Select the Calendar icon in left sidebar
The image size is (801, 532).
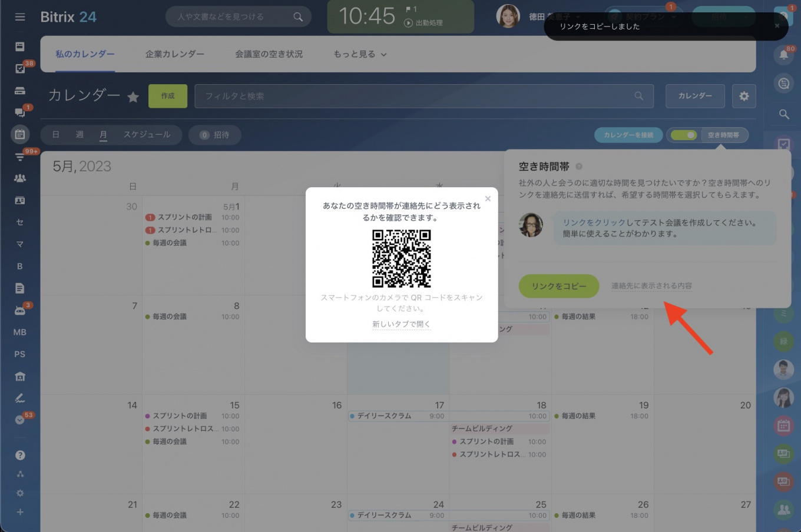(20, 134)
